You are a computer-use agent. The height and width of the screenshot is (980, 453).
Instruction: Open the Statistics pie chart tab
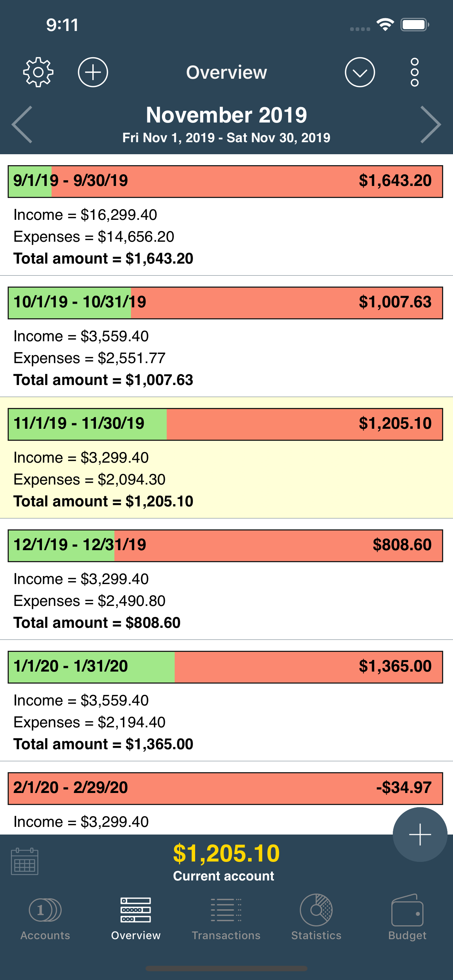click(316, 917)
